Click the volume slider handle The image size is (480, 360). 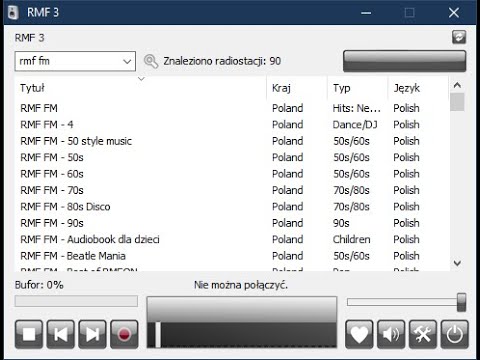[462, 302]
